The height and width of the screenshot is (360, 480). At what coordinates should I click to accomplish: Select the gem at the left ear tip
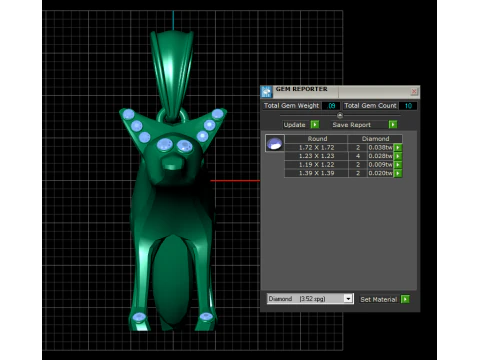point(128,115)
